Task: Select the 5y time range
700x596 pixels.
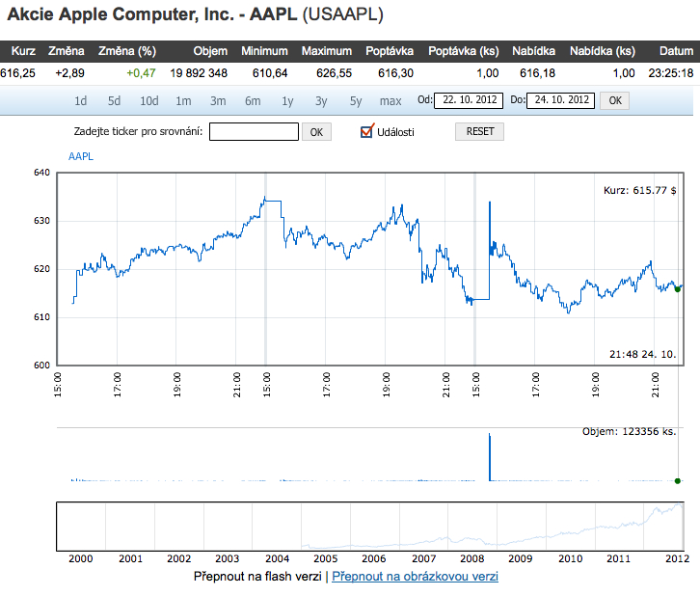Action: coord(356,101)
